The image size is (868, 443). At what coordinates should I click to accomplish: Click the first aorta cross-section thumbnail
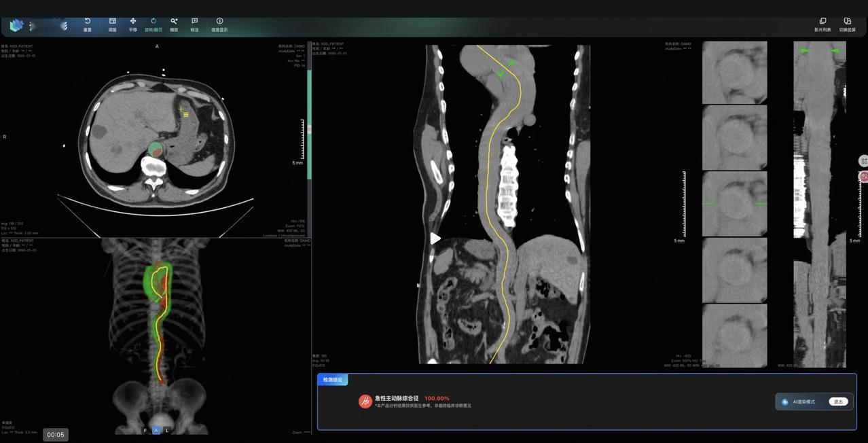(734, 72)
